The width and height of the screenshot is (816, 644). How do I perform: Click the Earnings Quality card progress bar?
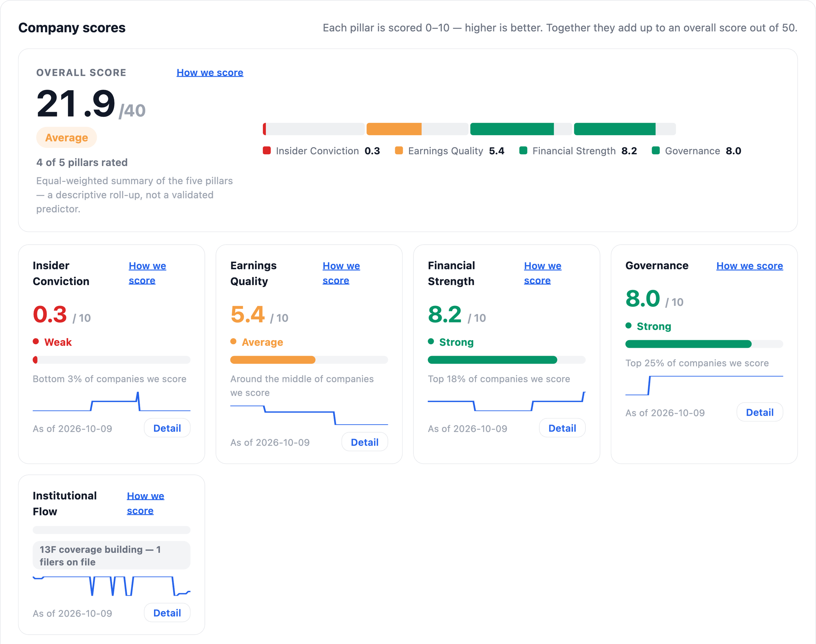point(309,360)
